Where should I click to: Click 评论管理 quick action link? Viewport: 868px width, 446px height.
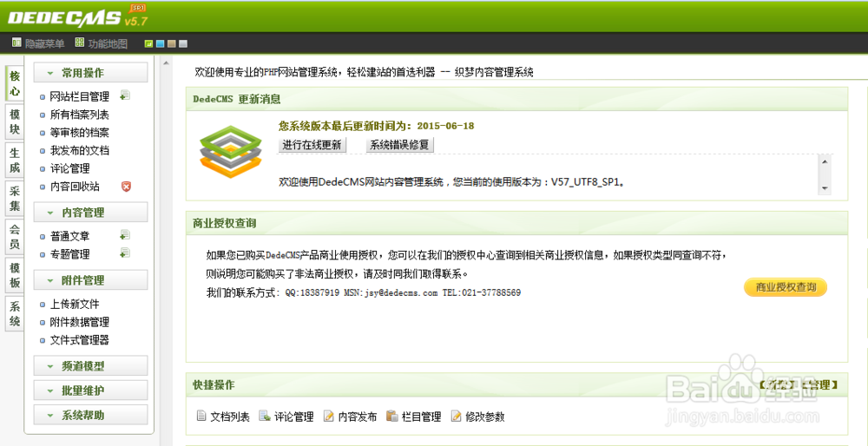[294, 416]
